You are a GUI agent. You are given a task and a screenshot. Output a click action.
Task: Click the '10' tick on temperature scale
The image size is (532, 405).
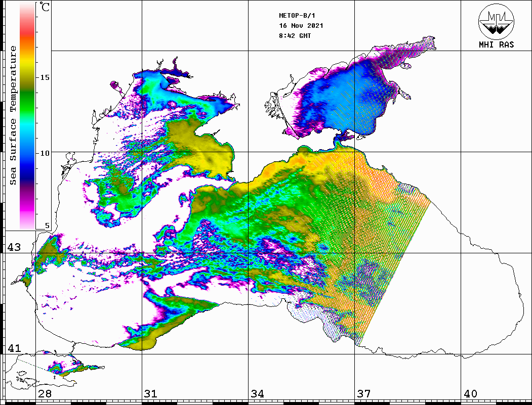pyautogui.click(x=45, y=153)
